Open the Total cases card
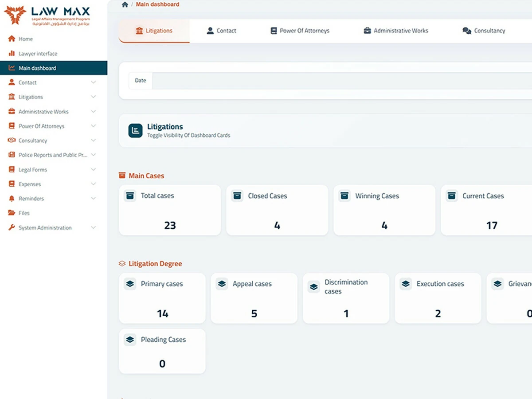This screenshot has height=399, width=532. [170, 210]
